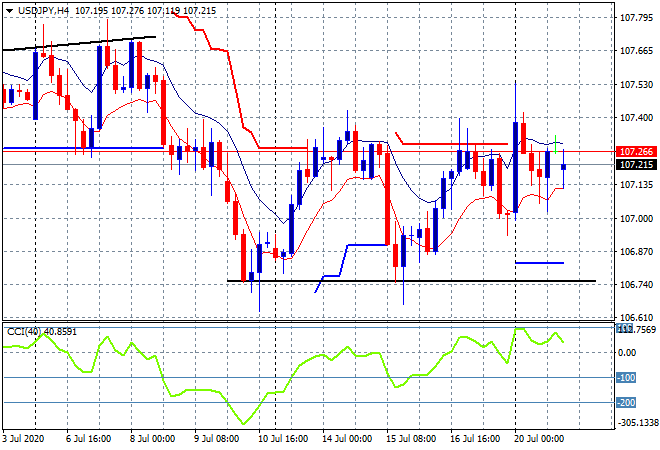
Task: Click the 107.000 price scale value
Action: (x=636, y=218)
